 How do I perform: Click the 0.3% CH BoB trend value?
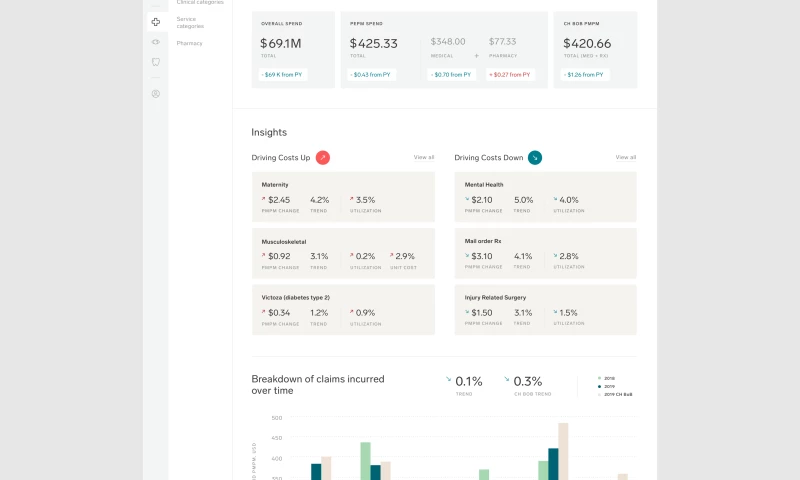pyautogui.click(x=528, y=382)
